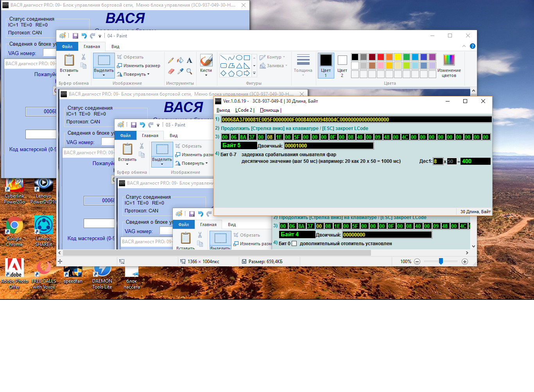Click the Обрезать crop button
The image size is (534, 392).
click(131, 57)
